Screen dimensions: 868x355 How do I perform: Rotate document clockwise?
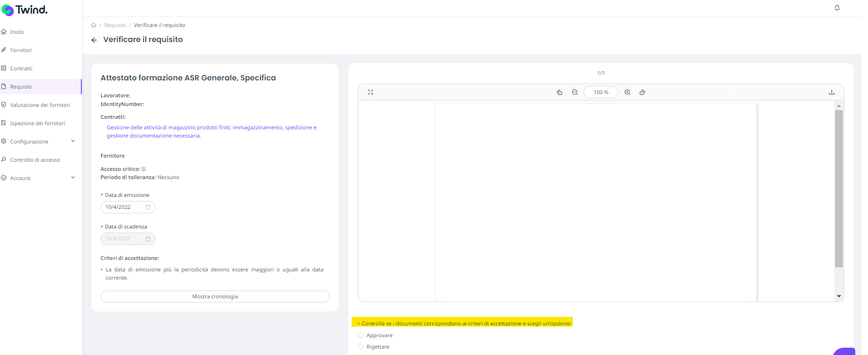(x=642, y=92)
